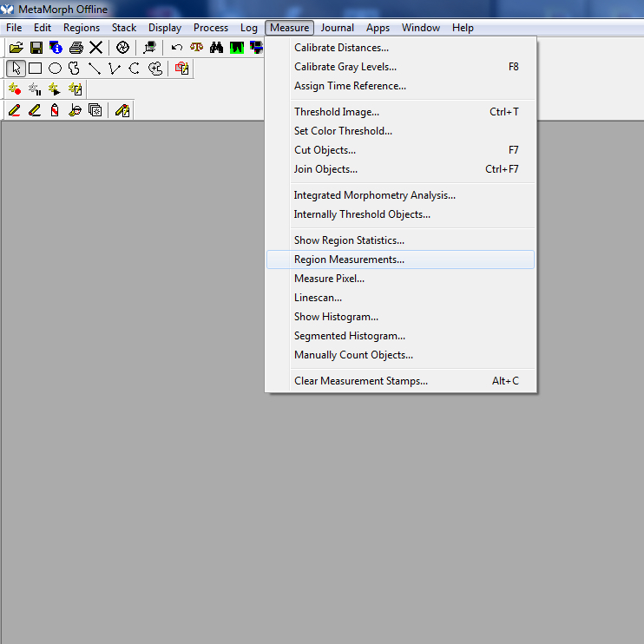Image resolution: width=644 pixels, height=644 pixels.
Task: Click the Pause Journal recording icon
Action: point(35,89)
